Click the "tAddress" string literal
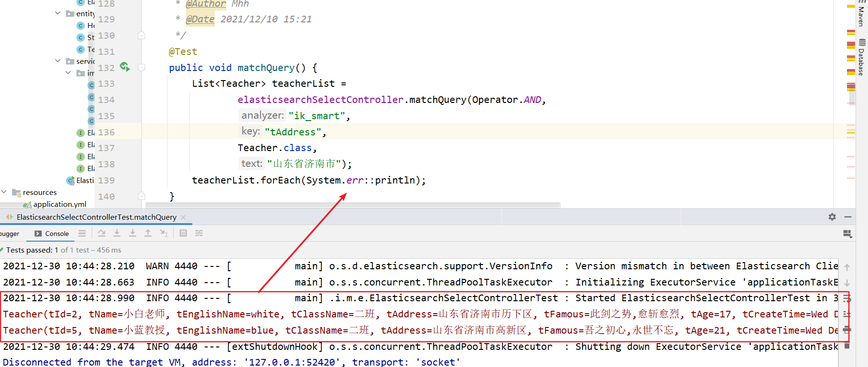Screen dimensions: 868x367 point(293,132)
